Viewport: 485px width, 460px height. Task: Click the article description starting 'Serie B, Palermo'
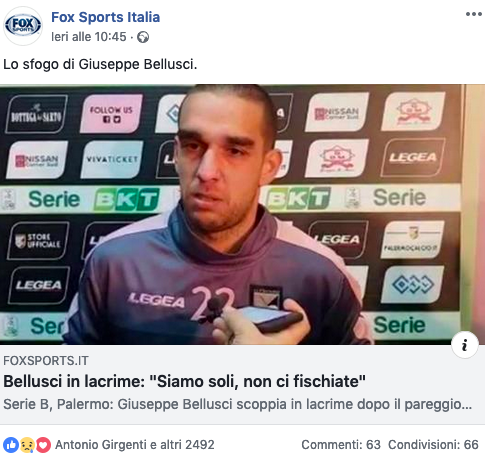pos(238,404)
